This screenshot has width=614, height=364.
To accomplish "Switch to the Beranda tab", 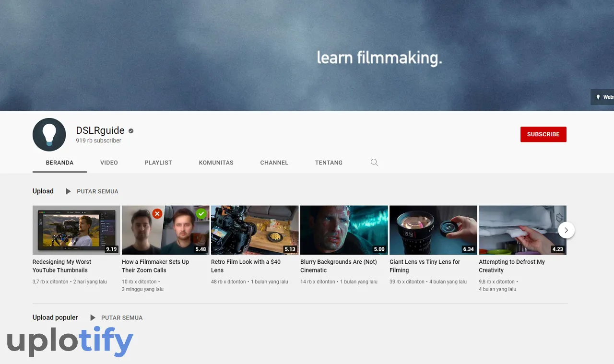I will coord(59,163).
